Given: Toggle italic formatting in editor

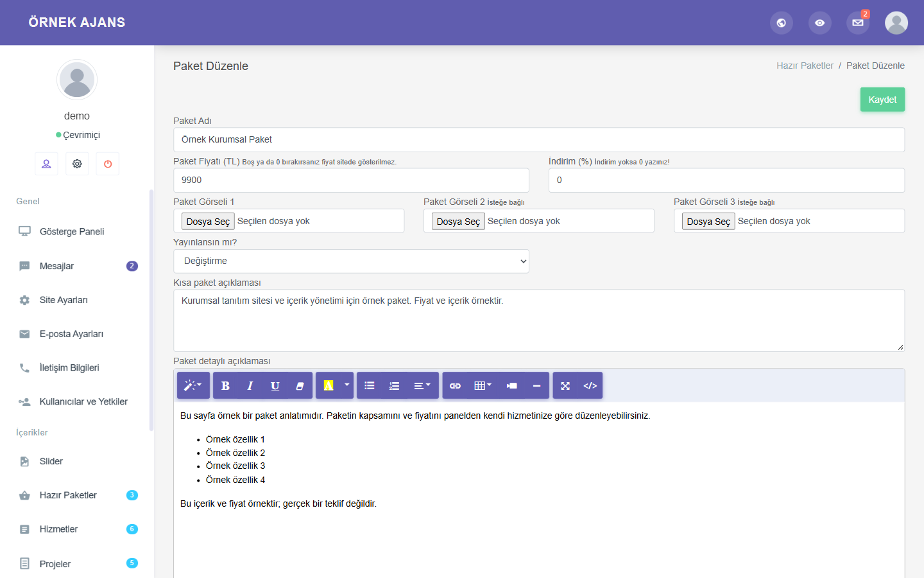Looking at the screenshot, I should [250, 385].
